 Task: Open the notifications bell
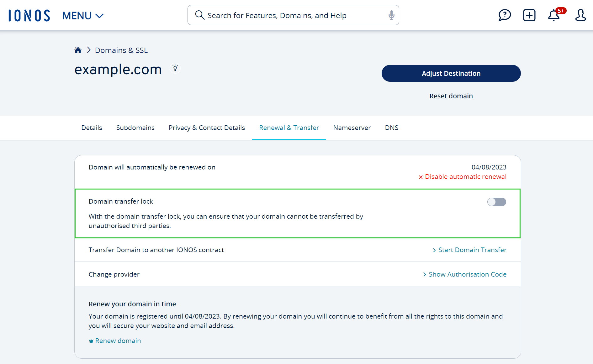point(554,15)
